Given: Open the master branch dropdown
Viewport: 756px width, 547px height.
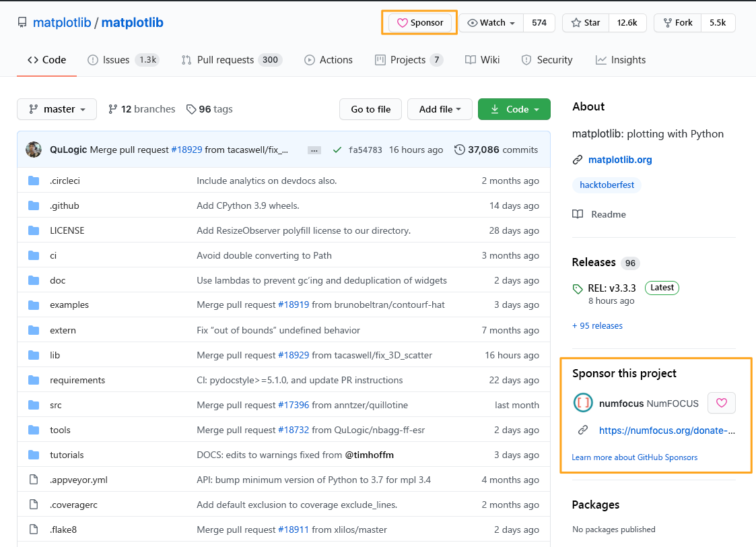Looking at the screenshot, I should click(57, 109).
